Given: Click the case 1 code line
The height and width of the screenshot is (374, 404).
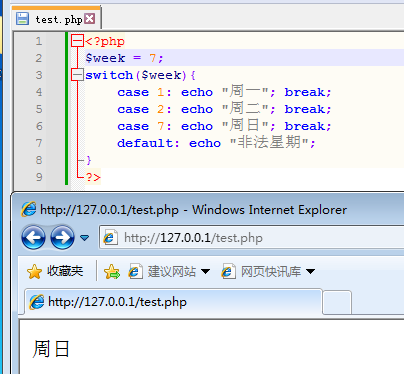Looking at the screenshot, I should pos(224,92).
